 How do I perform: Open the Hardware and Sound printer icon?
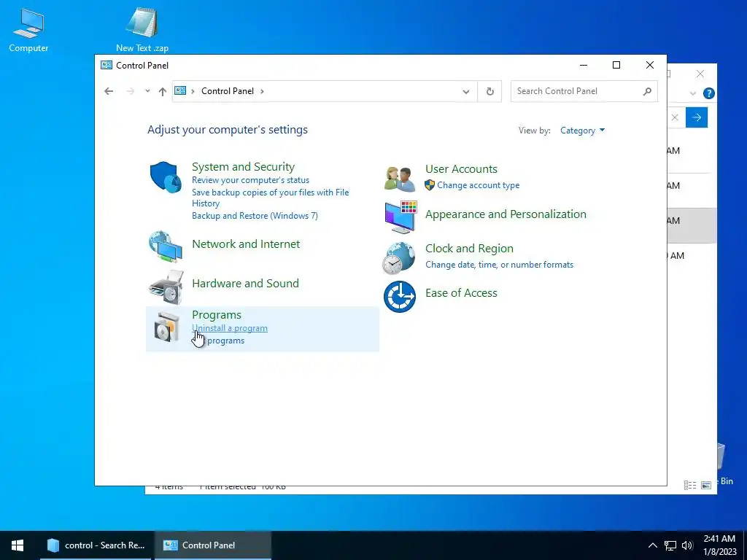coord(166,287)
